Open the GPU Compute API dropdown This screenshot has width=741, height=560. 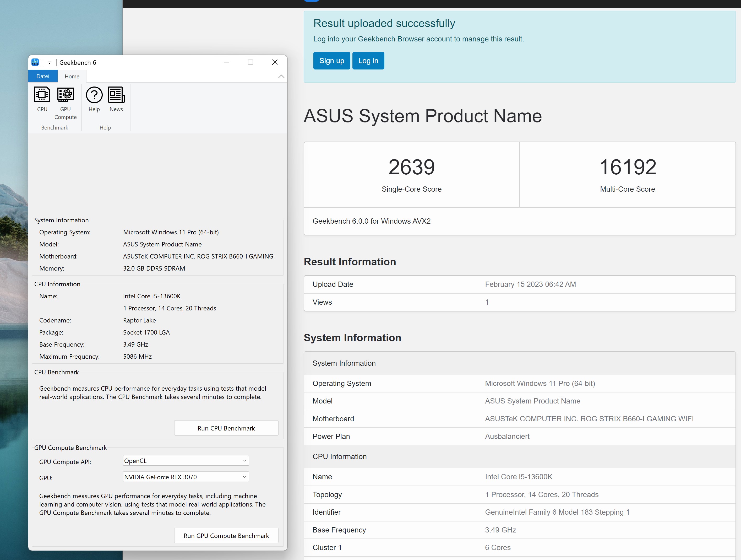pos(186,460)
